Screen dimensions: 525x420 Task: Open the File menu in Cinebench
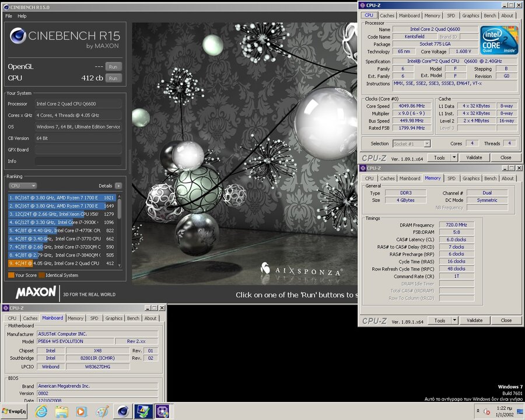(x=9, y=16)
